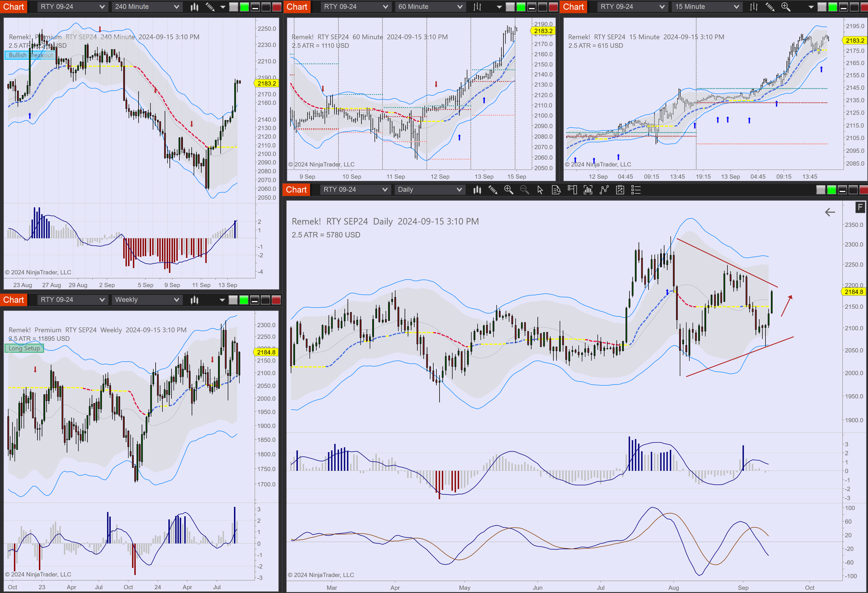Select the pencil drawing tool on the Daily chart
The width and height of the screenshot is (868, 593).
click(493, 190)
